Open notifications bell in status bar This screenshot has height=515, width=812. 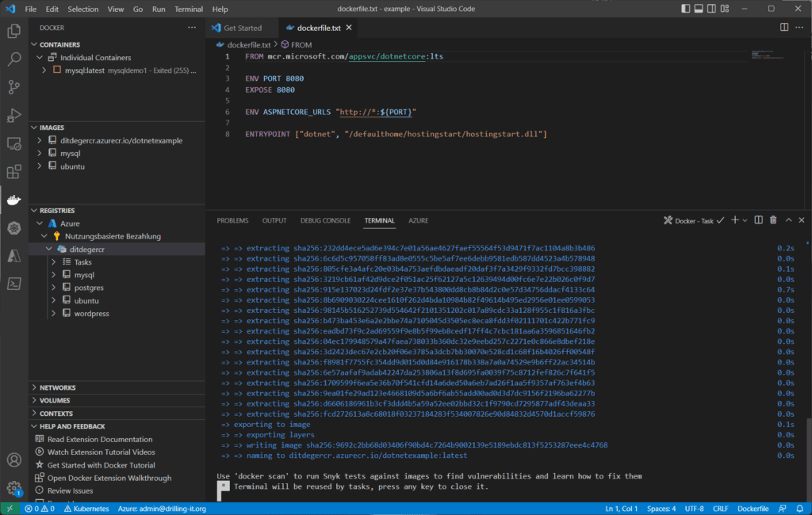click(799, 509)
